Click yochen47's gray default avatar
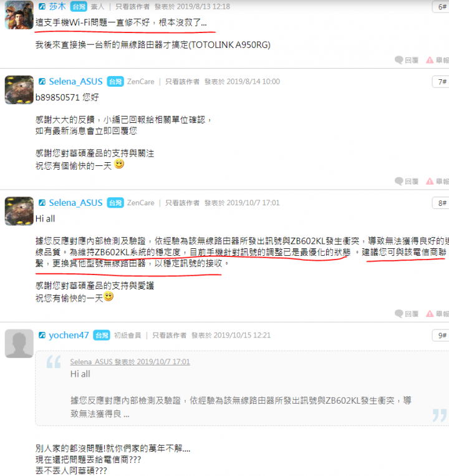Viewport: 449px width, 476px height. tap(19, 343)
